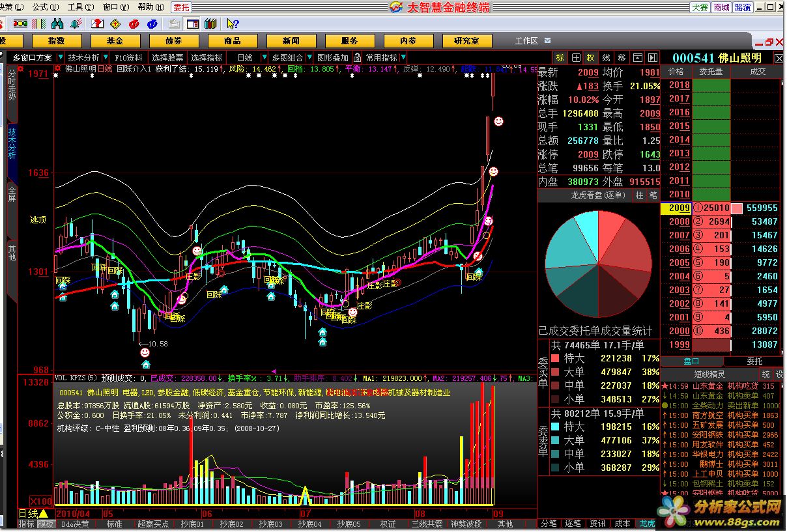Click the 龙虎看盘(逐单) panel header
The image size is (787, 532).
coord(597,195)
